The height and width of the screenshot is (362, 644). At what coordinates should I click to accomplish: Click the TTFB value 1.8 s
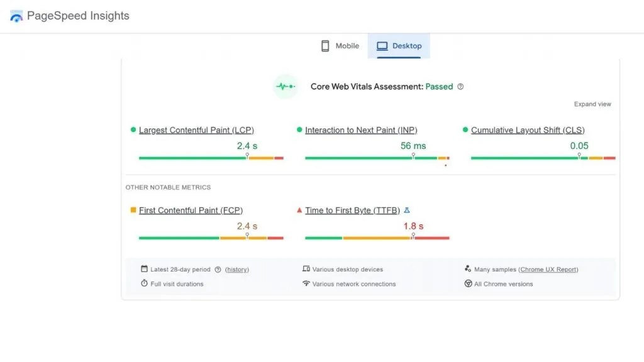(x=413, y=226)
